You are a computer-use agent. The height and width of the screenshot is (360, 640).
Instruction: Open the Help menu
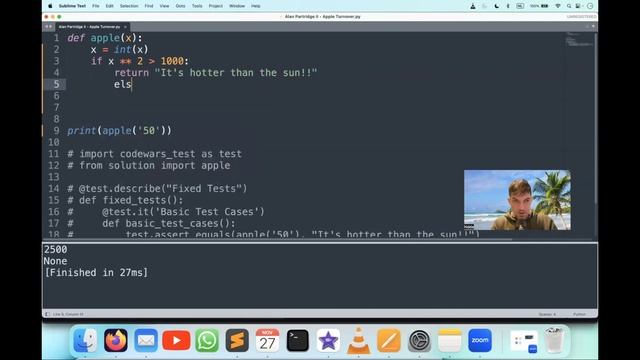point(256,6)
